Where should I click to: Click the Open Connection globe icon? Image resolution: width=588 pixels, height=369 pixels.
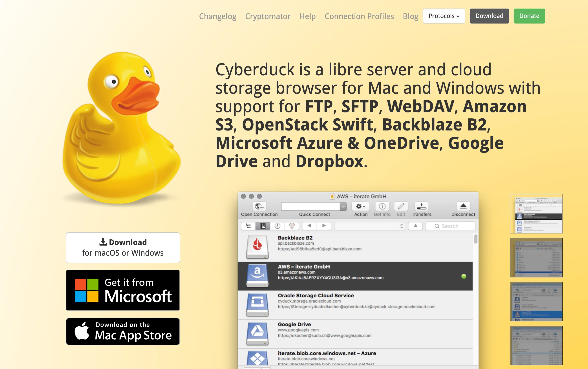pos(259,206)
